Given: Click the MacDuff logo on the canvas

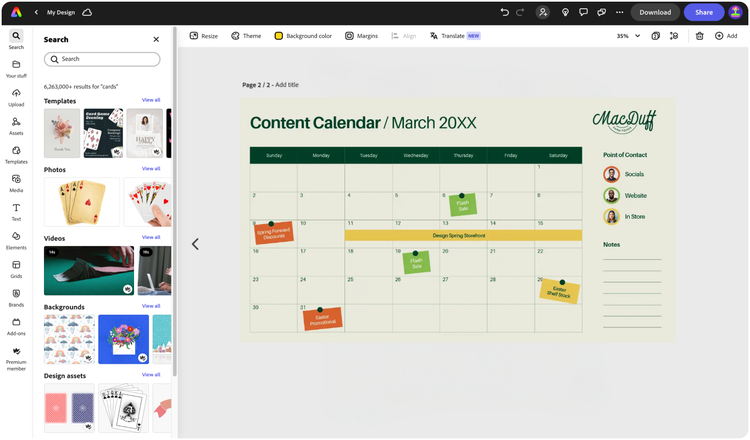Looking at the screenshot, I should (x=624, y=121).
